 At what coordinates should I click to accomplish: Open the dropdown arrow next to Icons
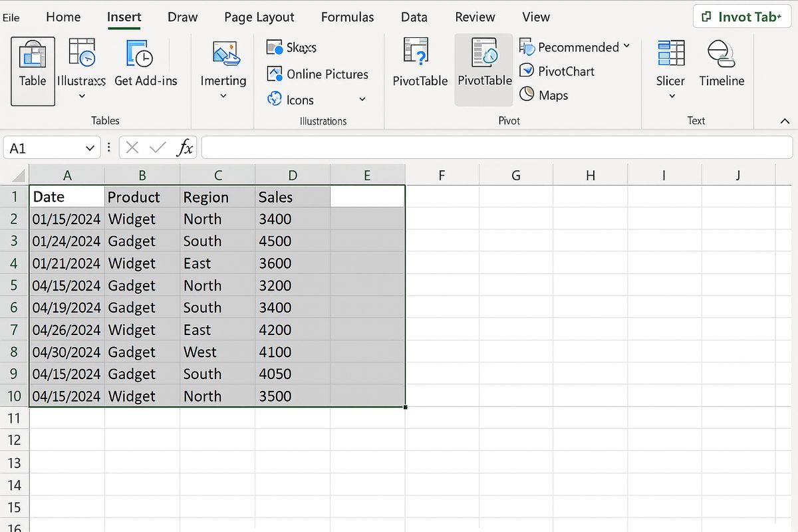362,100
